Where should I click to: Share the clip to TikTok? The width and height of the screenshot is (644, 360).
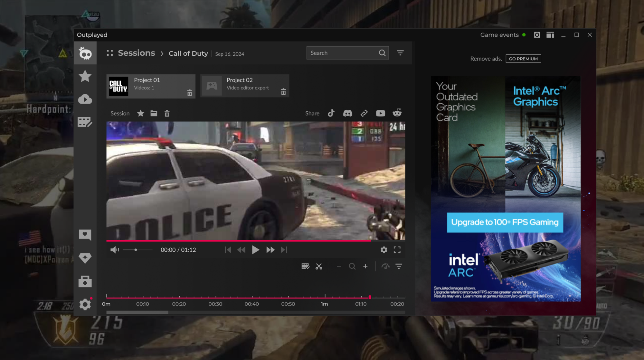pyautogui.click(x=331, y=113)
